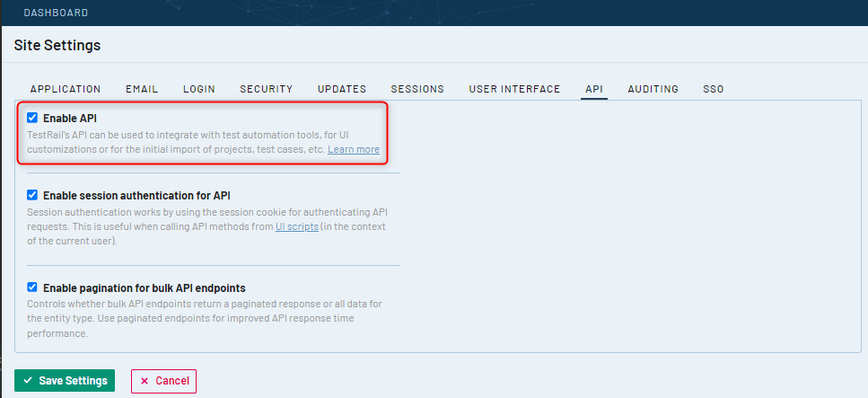Open the SSO tab

713,89
